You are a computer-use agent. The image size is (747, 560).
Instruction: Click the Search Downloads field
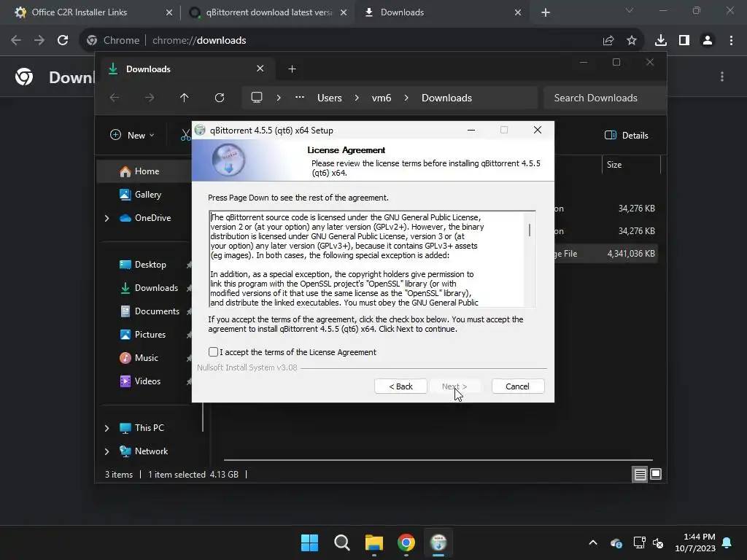[x=604, y=98]
